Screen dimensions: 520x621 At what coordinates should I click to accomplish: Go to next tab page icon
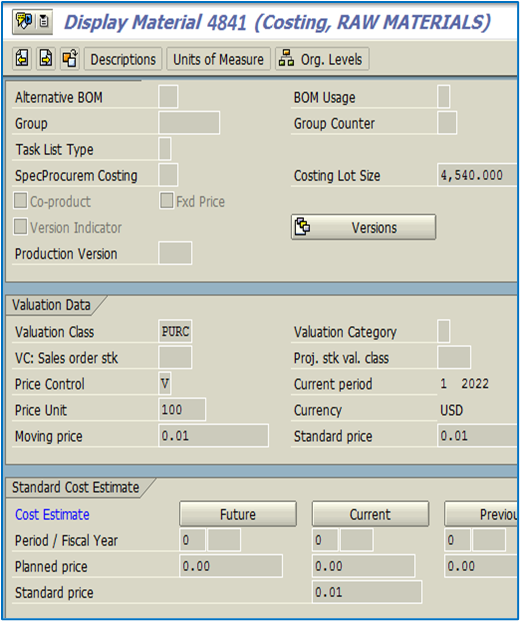[x=46, y=59]
